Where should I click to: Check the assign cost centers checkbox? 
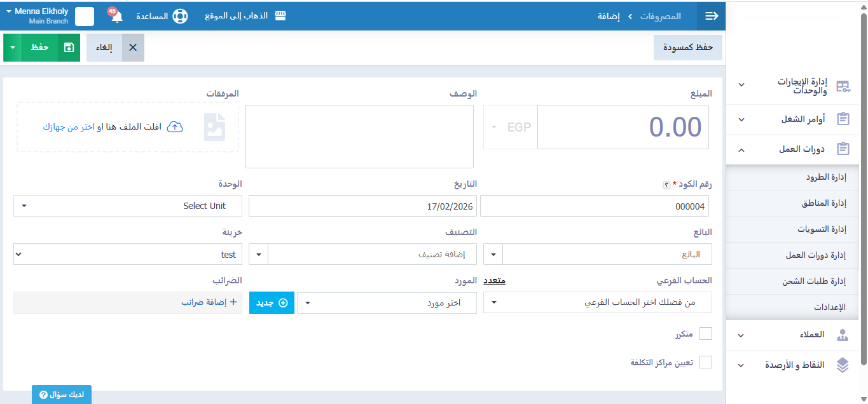(x=705, y=363)
